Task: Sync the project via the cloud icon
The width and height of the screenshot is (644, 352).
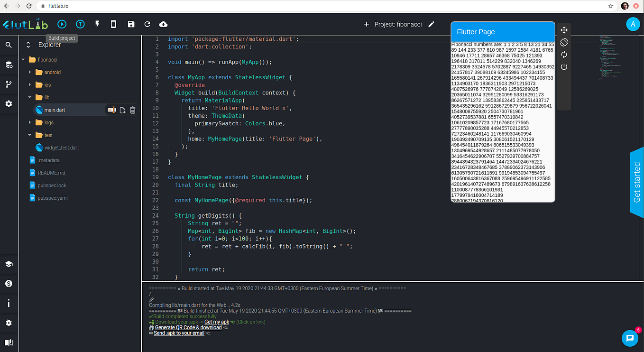Action: coord(164,24)
